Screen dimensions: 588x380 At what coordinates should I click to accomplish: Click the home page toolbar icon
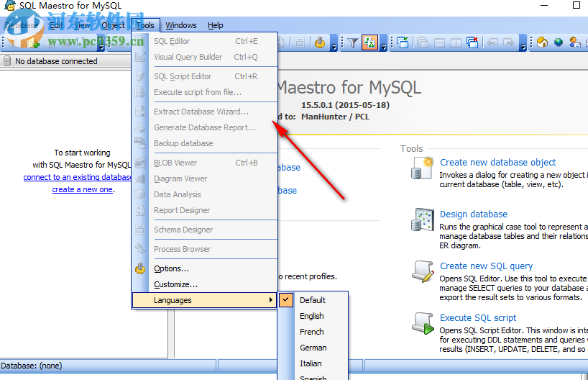click(542, 42)
